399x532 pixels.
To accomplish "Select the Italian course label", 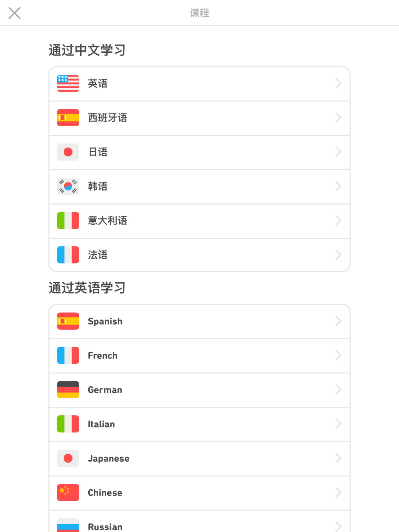I will tap(101, 424).
